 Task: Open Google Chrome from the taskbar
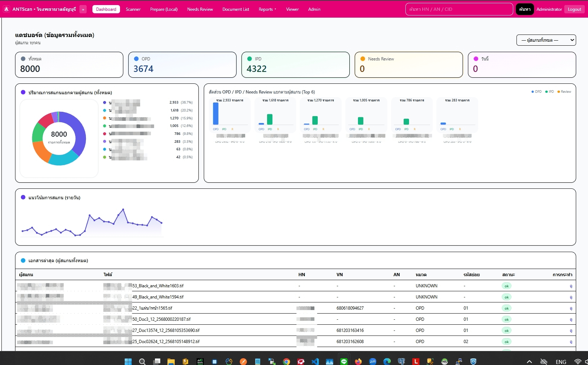click(286, 361)
